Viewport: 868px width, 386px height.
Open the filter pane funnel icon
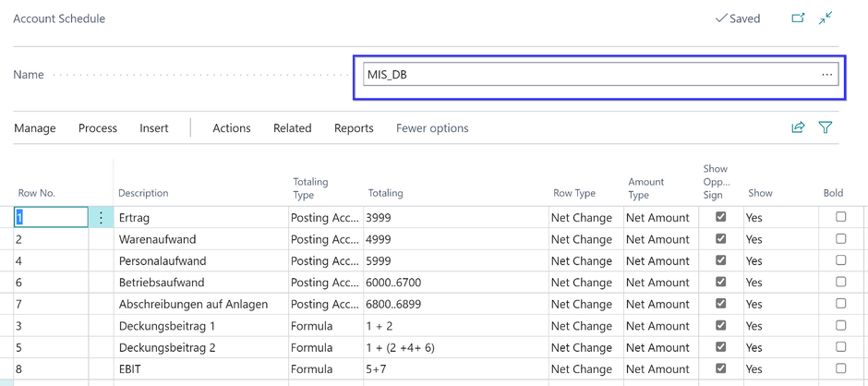point(826,127)
